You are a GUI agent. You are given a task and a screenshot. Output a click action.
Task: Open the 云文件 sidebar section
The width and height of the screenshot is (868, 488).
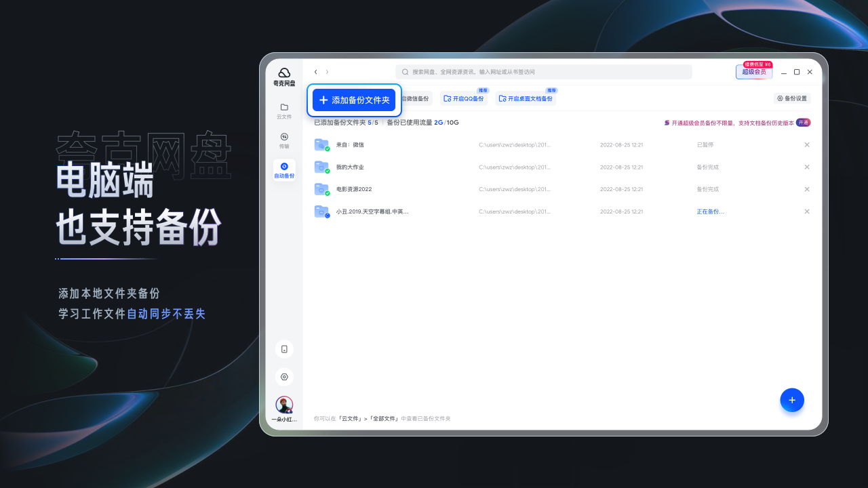[284, 110]
